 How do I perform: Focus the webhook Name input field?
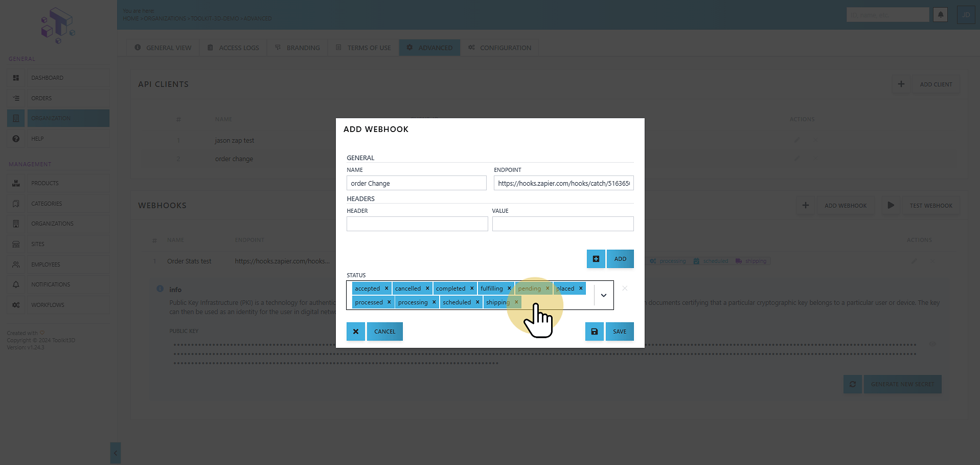point(417,183)
